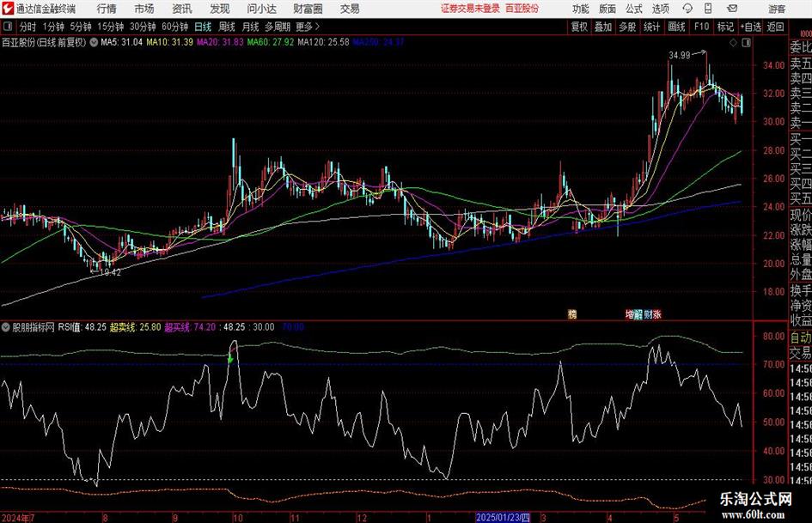Click the customer service headset icon
The image size is (812, 523).
(x=687, y=9)
